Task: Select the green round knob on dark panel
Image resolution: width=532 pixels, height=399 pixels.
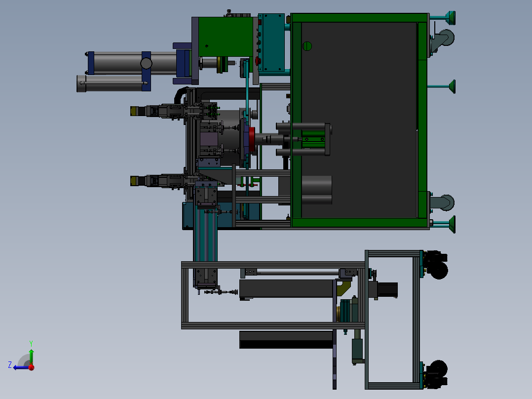Action: (307, 46)
